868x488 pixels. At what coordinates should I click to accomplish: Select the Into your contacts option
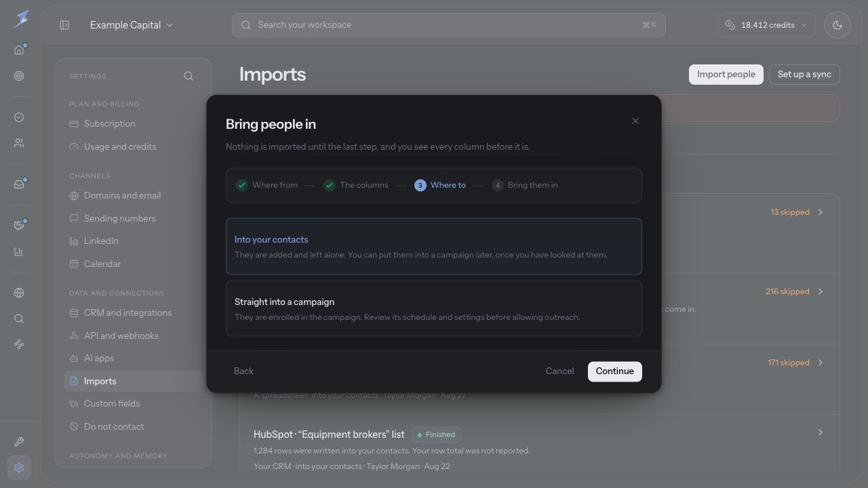(434, 246)
